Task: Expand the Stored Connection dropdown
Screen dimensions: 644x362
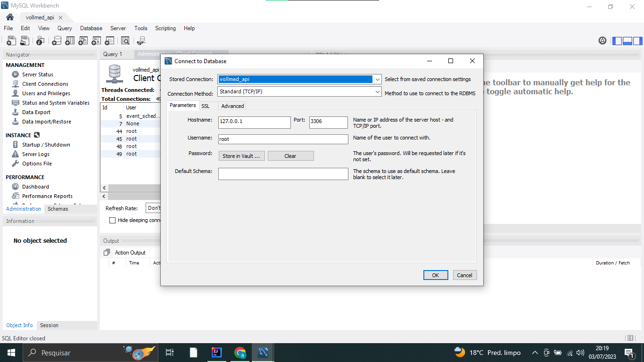Action: coord(377,80)
